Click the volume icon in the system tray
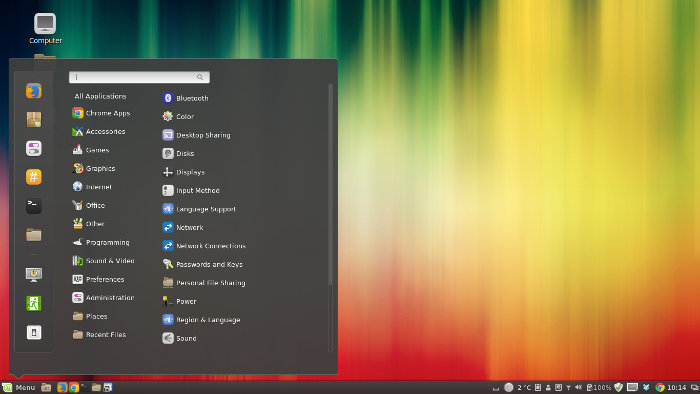The image size is (700, 394). click(579, 387)
